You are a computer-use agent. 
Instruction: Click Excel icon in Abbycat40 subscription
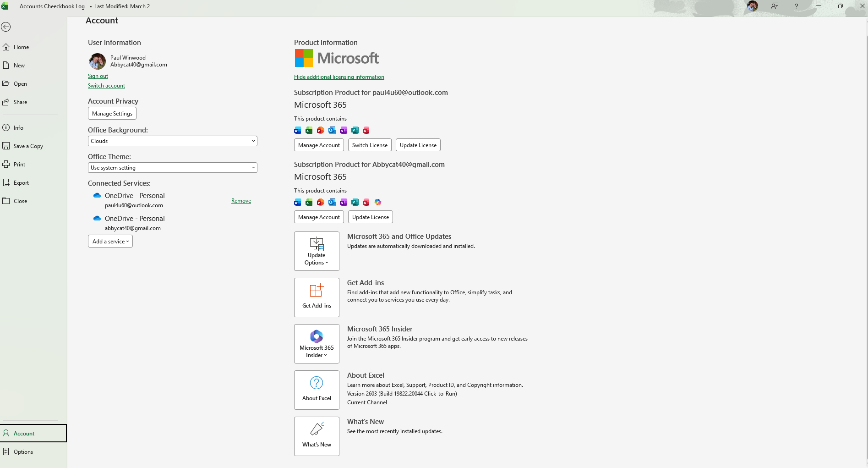pos(309,203)
